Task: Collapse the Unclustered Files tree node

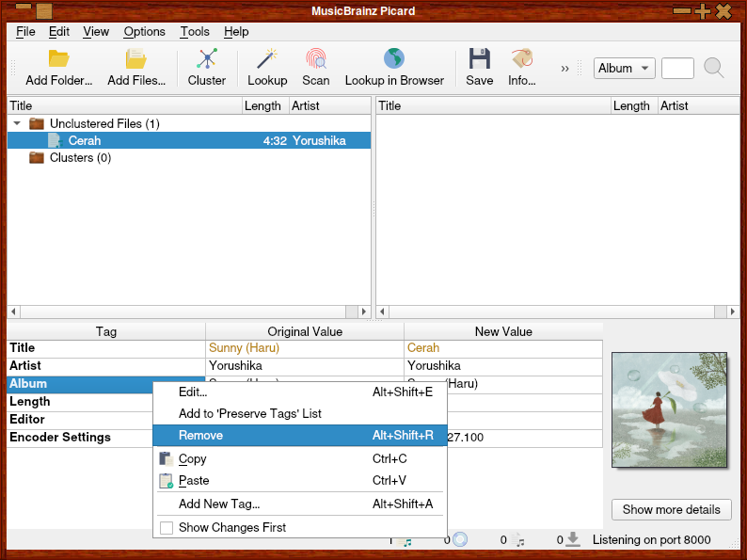Action: point(17,123)
